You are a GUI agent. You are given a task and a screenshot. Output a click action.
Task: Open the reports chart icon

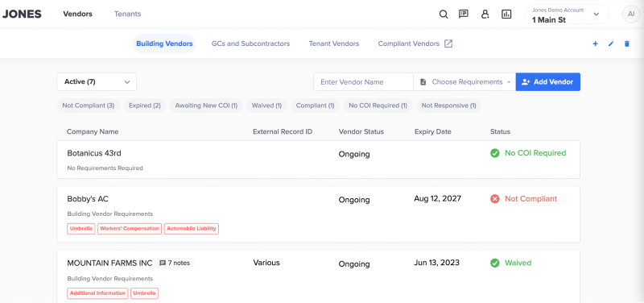(x=506, y=15)
